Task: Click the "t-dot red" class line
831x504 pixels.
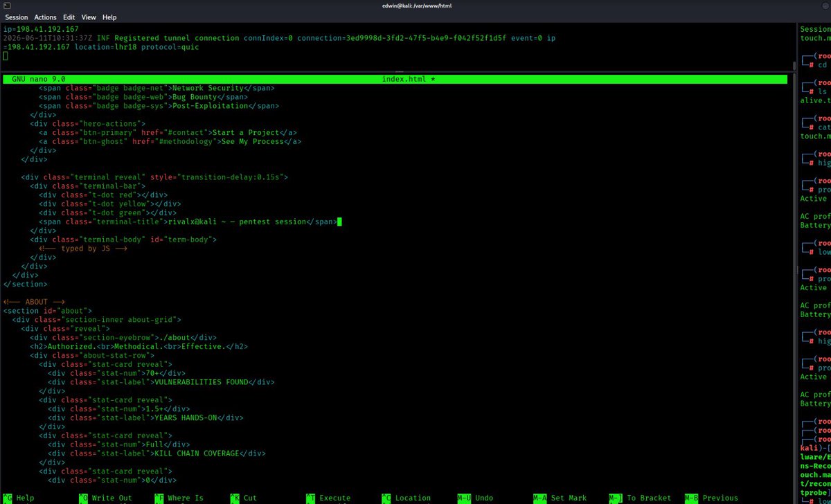Action: tap(102, 195)
